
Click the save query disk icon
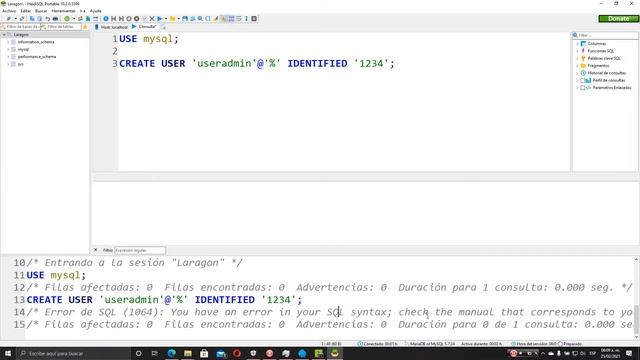click(x=185, y=19)
